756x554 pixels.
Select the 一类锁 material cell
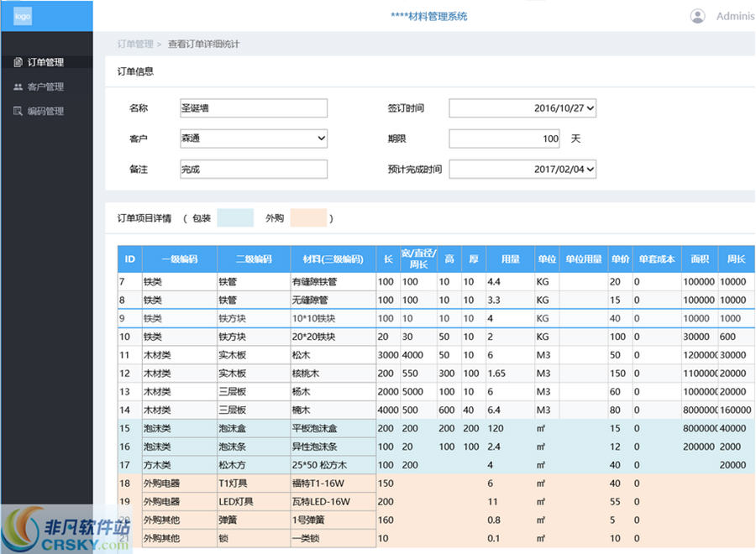click(x=333, y=538)
